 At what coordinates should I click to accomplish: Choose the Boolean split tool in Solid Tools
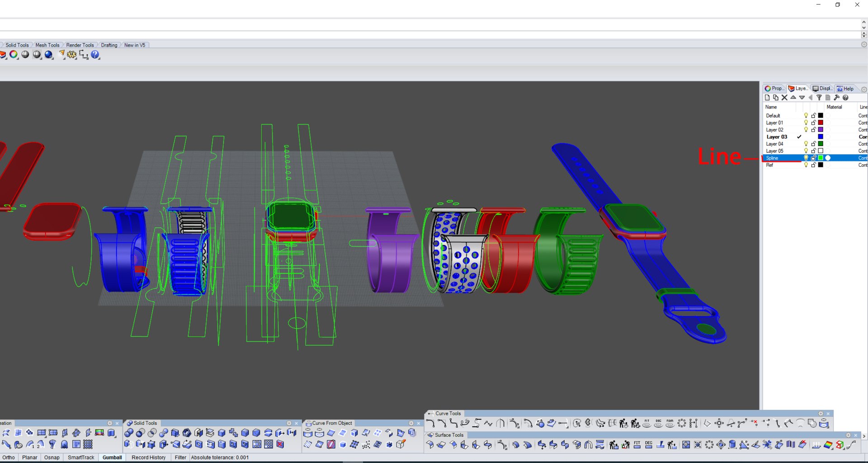tap(164, 433)
